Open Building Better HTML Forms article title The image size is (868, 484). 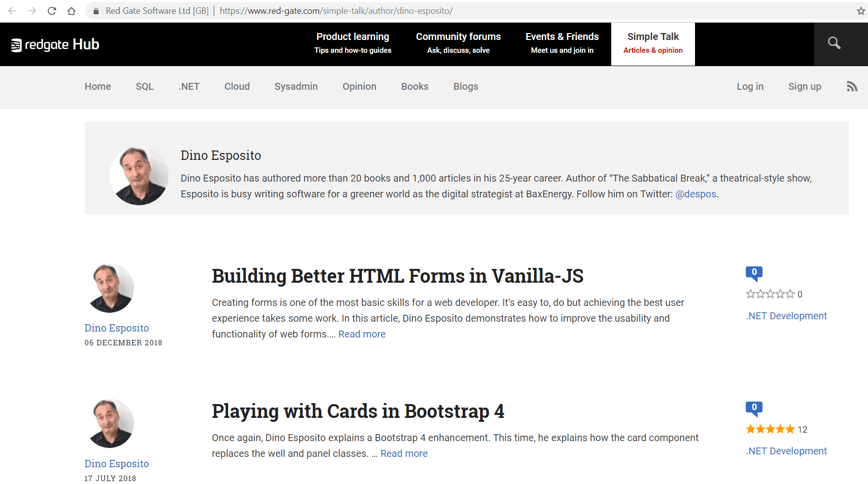398,276
